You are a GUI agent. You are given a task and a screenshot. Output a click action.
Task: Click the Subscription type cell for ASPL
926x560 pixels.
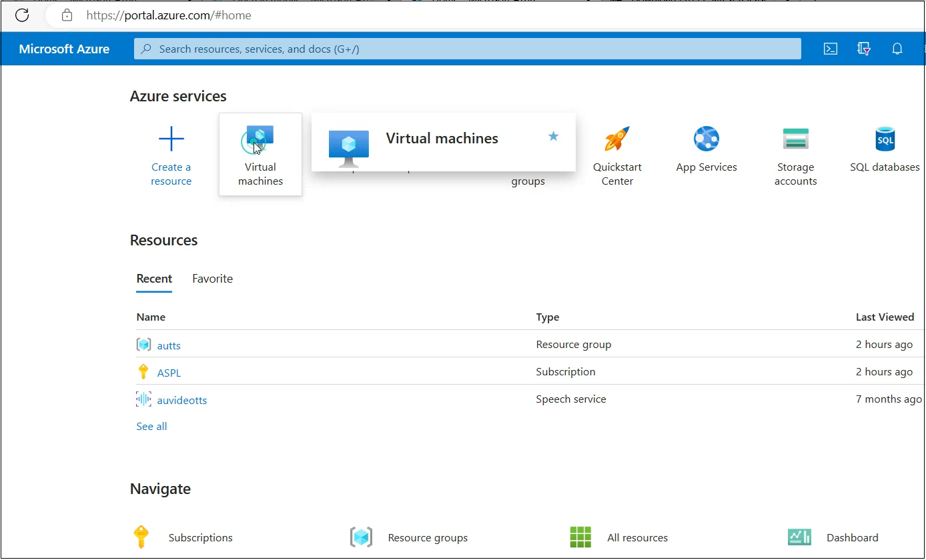click(x=566, y=371)
